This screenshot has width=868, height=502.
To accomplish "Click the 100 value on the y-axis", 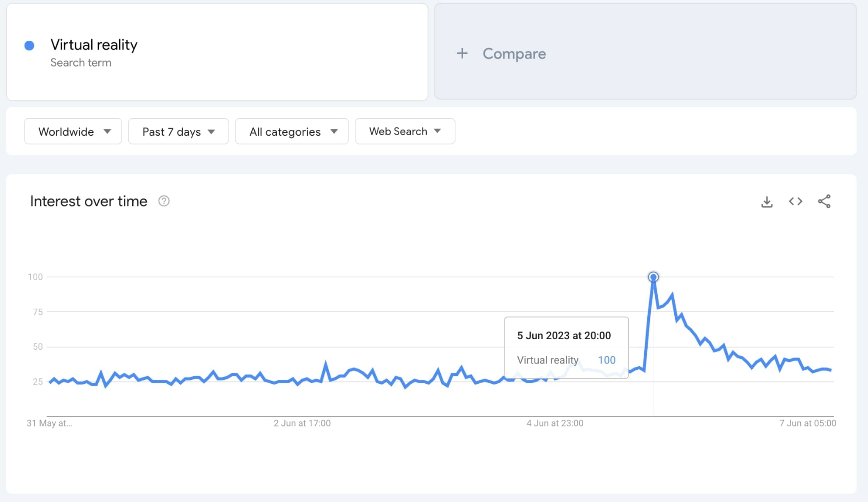I will coord(35,277).
